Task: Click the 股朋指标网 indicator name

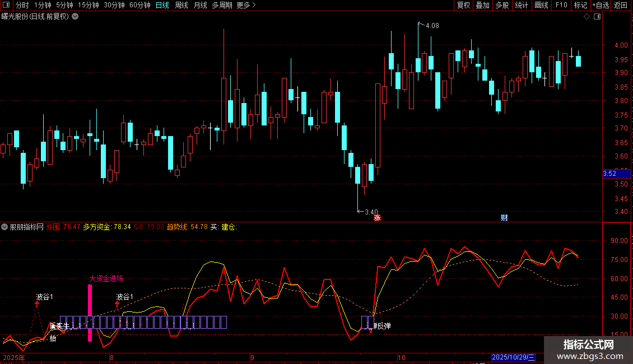Action: pyautogui.click(x=27, y=227)
